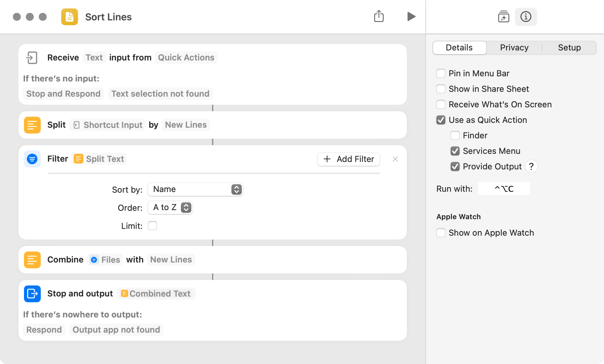This screenshot has height=364, width=604.
Task: Enable Show in Share Sheet checkbox
Action: coord(441,89)
